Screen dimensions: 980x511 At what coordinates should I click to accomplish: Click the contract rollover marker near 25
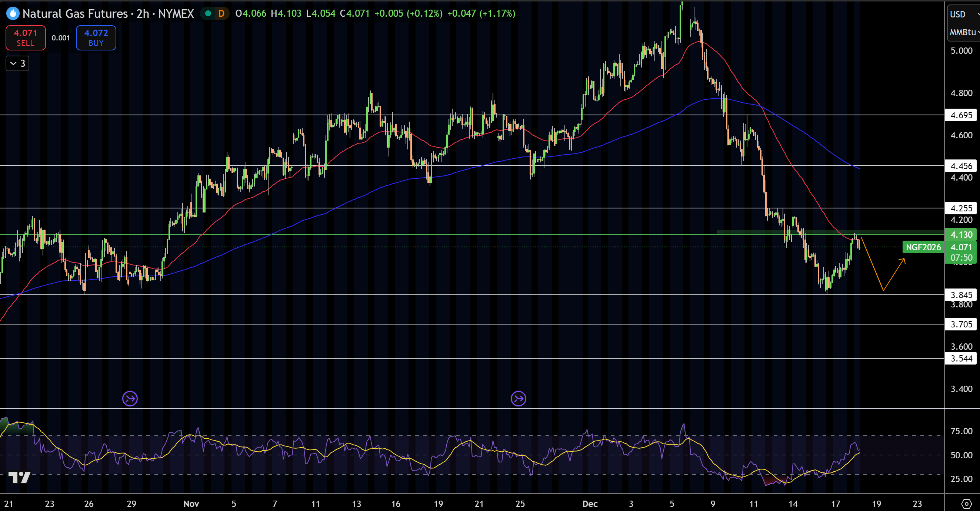518,399
